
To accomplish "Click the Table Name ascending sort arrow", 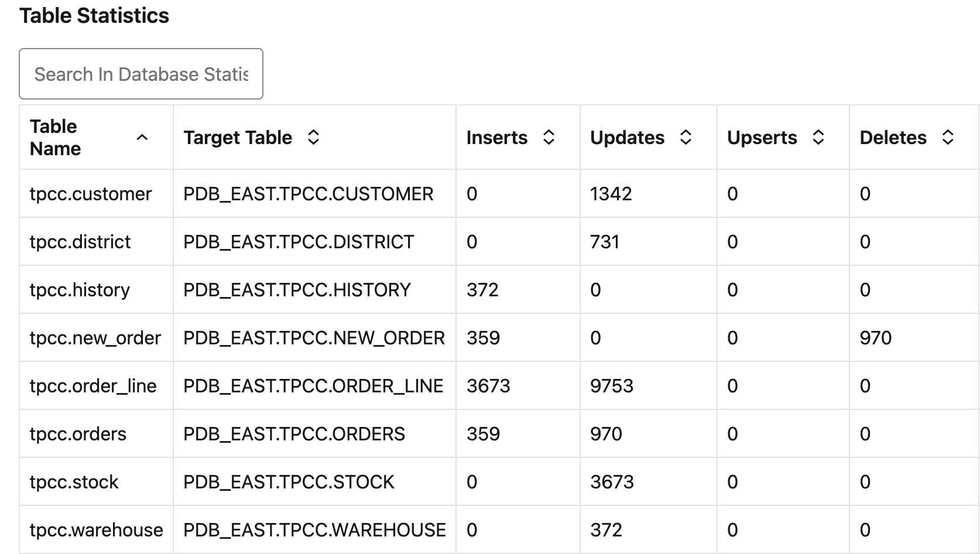I will 142,138.
